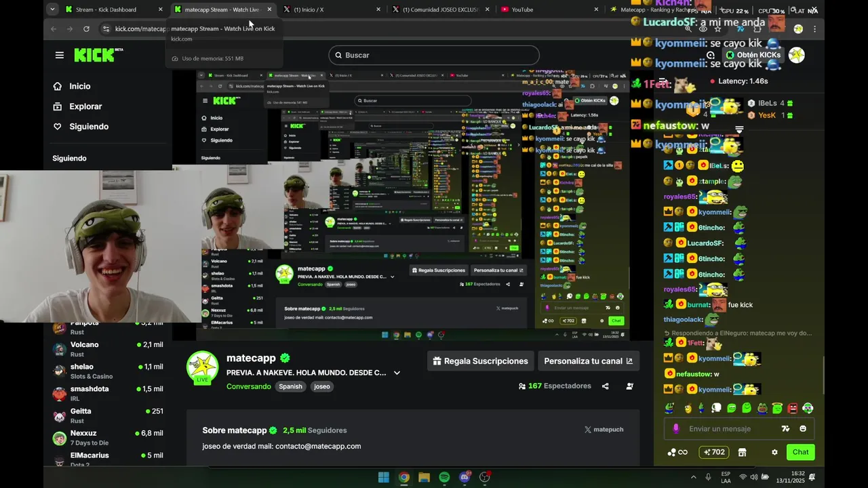Click Obtén KICKs button
The height and width of the screenshot is (488, 868).
(x=753, y=55)
